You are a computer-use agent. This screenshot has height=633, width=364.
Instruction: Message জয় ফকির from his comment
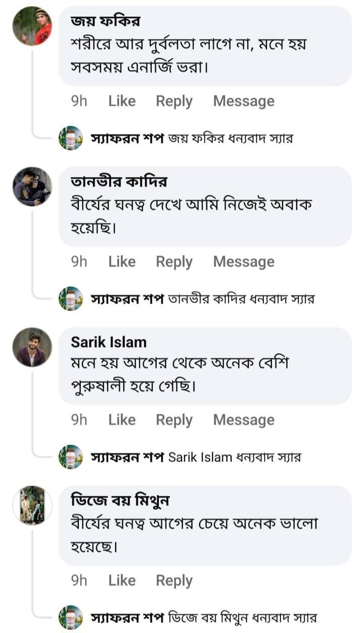[x=244, y=101]
